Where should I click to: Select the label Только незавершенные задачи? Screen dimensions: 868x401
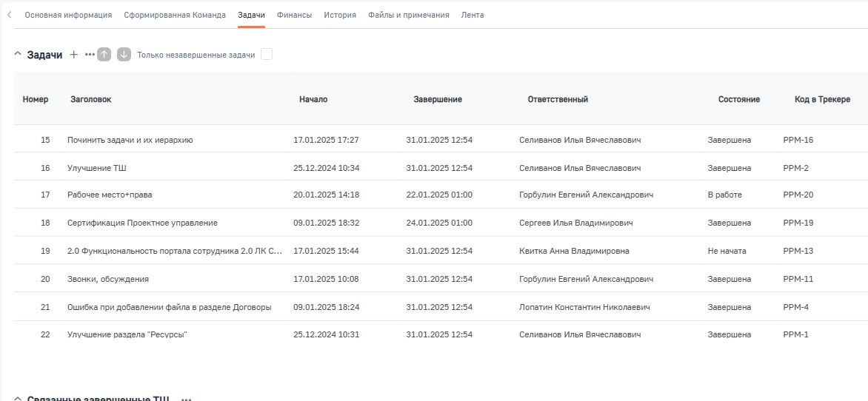(196, 55)
